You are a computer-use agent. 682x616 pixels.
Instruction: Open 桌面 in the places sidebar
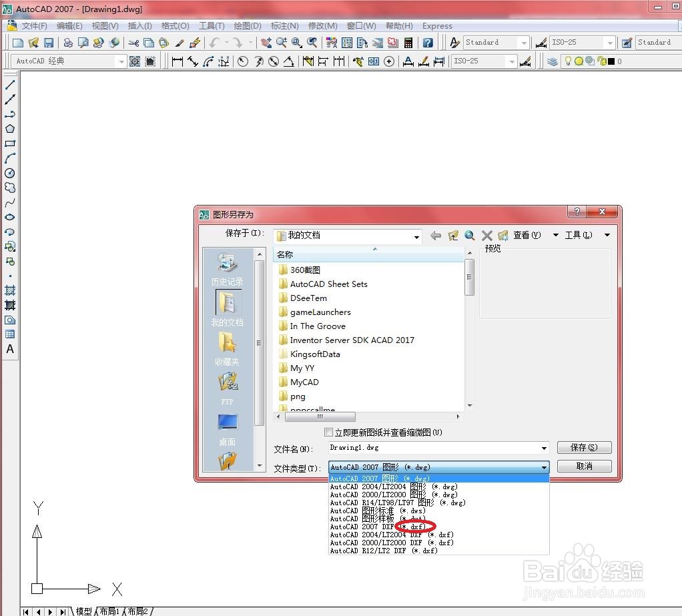[227, 430]
